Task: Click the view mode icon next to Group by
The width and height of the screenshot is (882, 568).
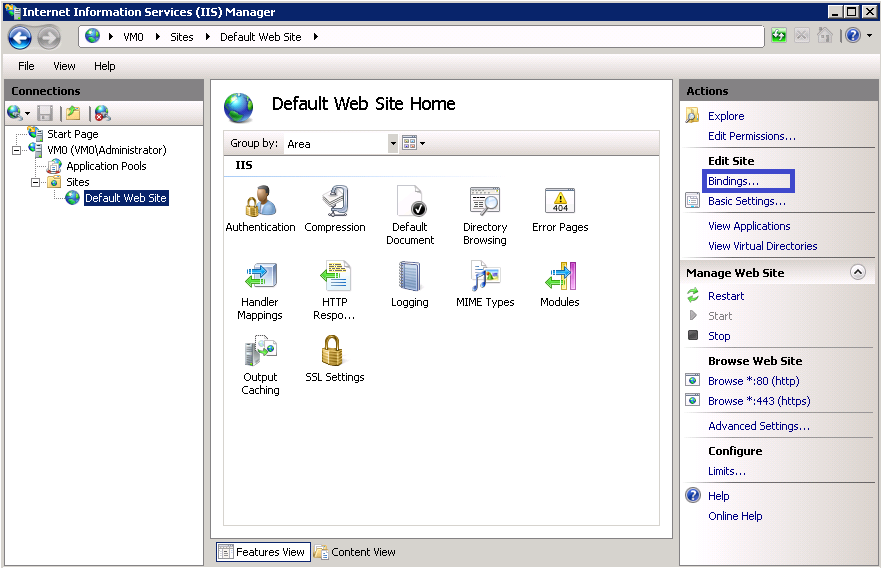Action: click(410, 143)
